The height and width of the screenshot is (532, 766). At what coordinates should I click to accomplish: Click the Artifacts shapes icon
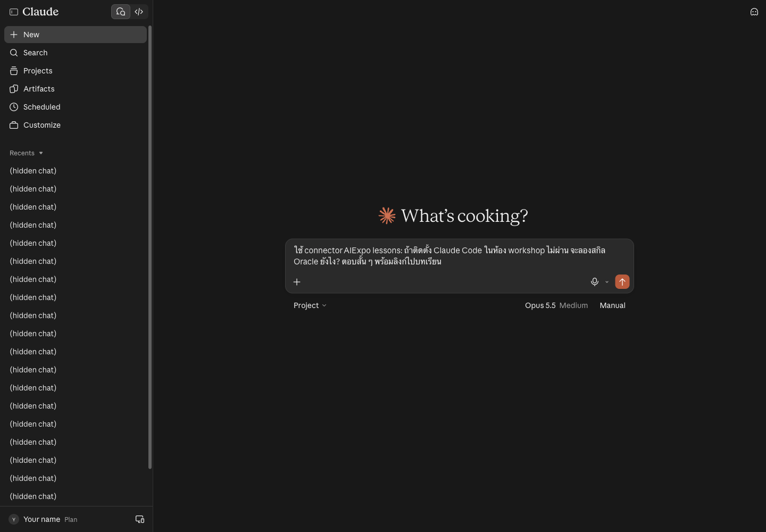coord(14,89)
